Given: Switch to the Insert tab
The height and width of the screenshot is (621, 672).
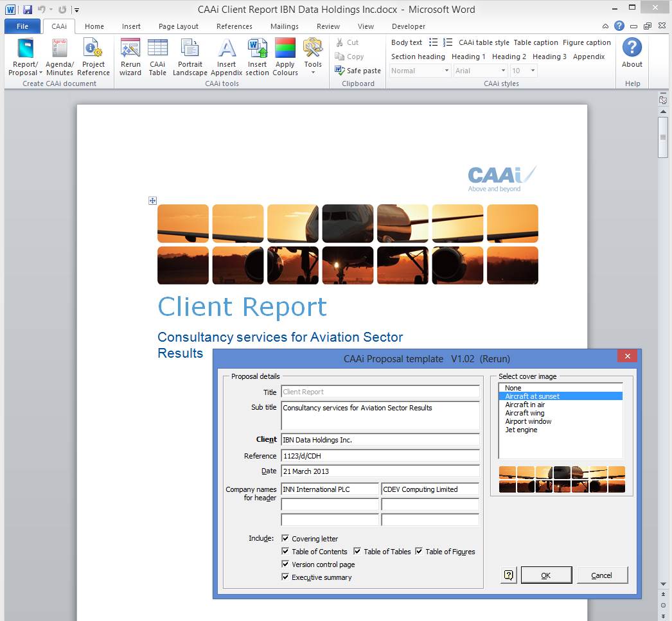Looking at the screenshot, I should 131,26.
